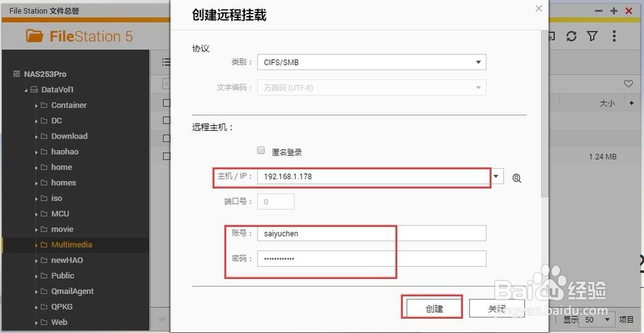Open the newHAO folder in tree

[67, 260]
